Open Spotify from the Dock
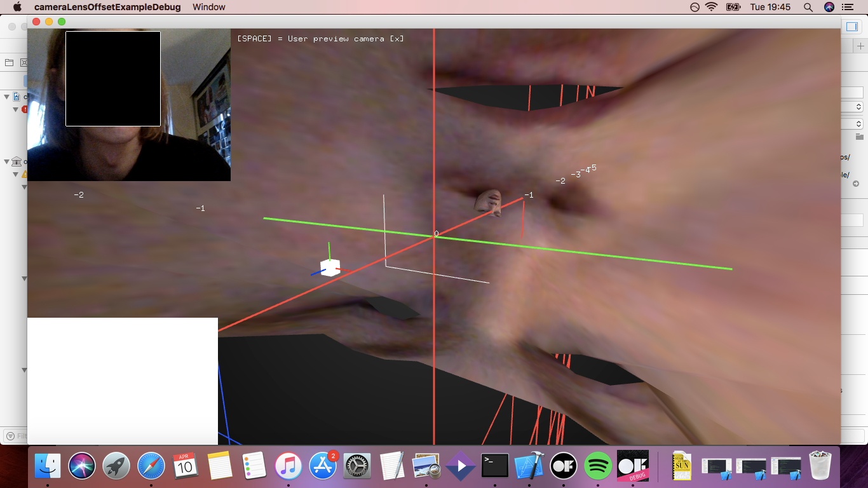 (x=598, y=466)
